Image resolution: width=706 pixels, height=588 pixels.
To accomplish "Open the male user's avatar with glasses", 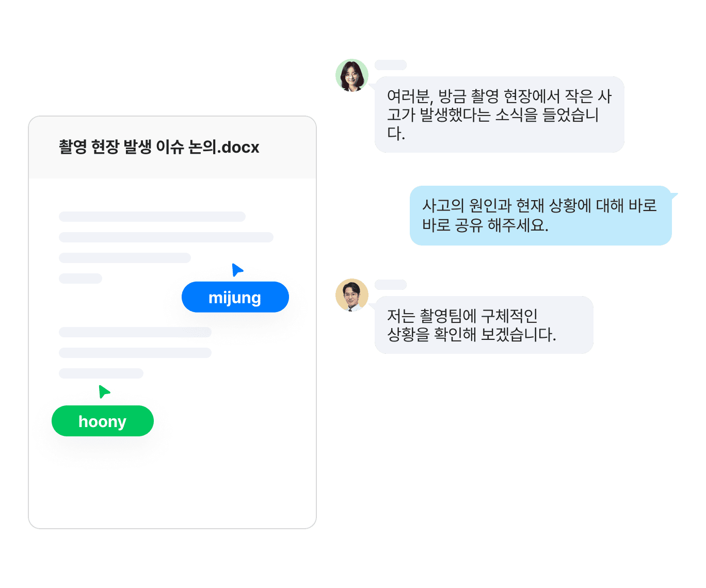I will tap(352, 295).
